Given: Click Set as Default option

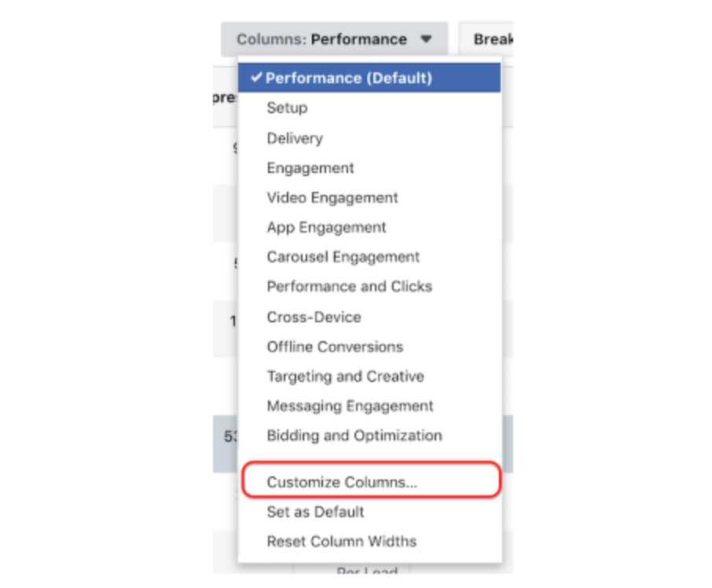Looking at the screenshot, I should (x=316, y=512).
